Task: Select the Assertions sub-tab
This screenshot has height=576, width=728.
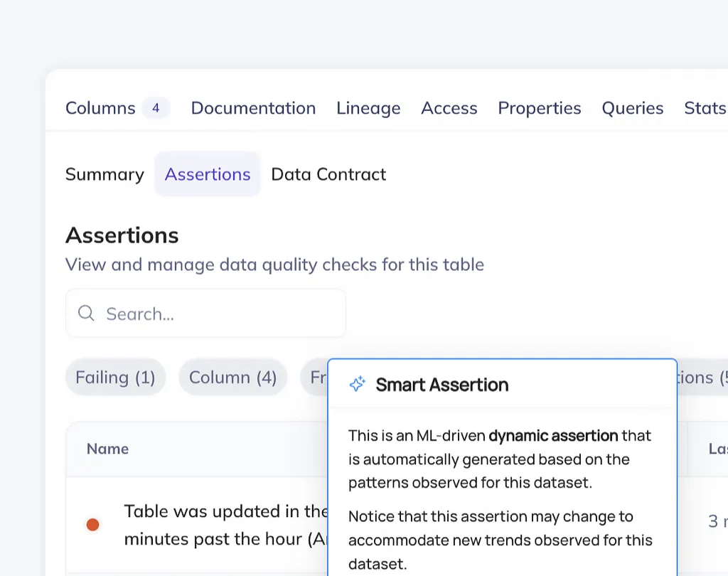Action: click(208, 174)
